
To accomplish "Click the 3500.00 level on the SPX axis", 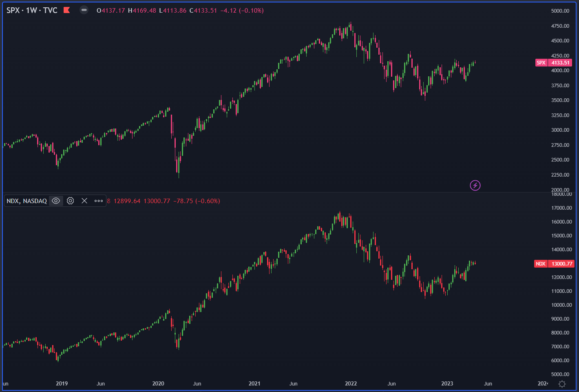I will click(560, 100).
